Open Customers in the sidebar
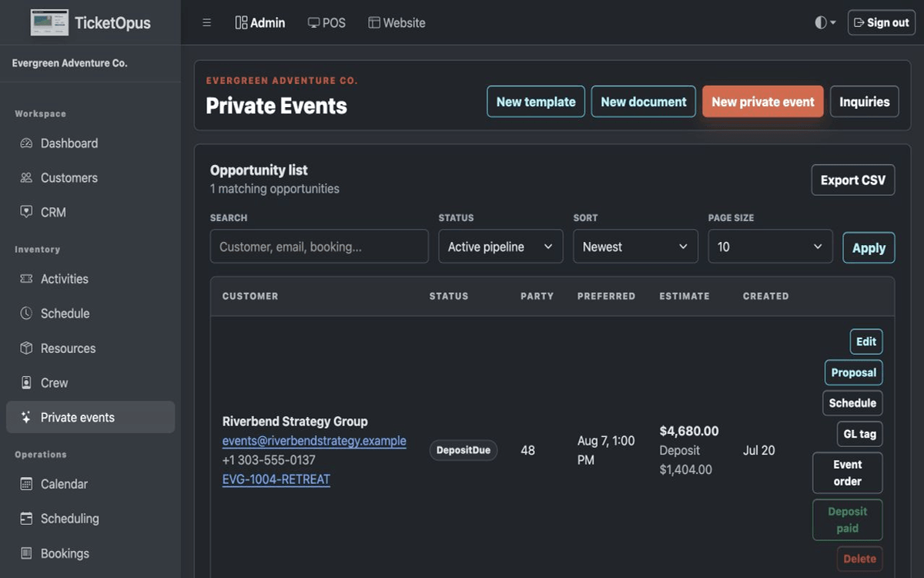This screenshot has height=578, width=924. coord(91,178)
